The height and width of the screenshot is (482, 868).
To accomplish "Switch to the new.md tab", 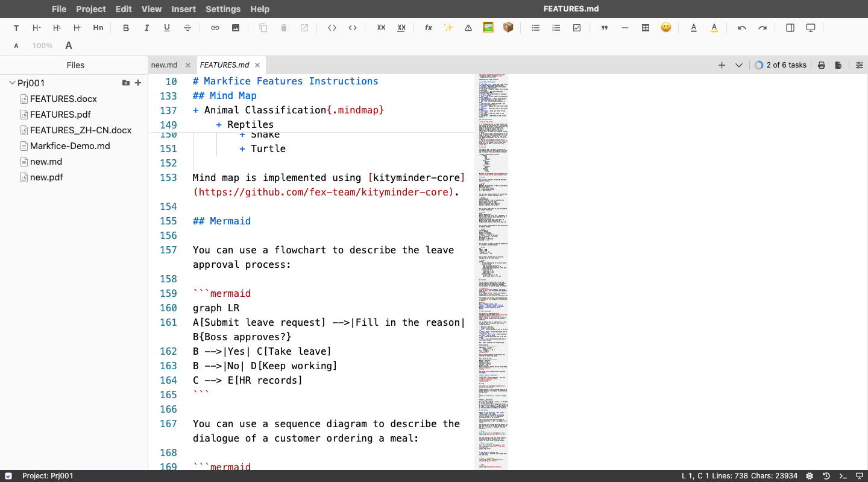I will pyautogui.click(x=164, y=65).
